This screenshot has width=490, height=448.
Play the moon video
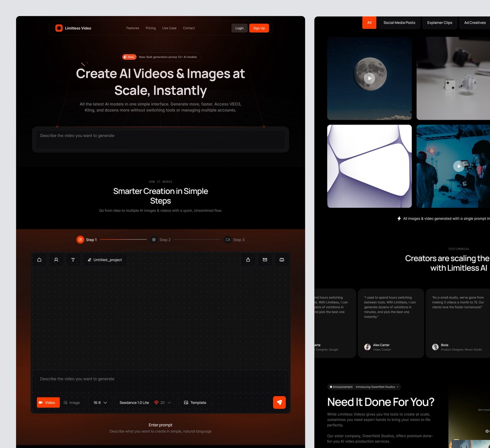click(x=370, y=78)
